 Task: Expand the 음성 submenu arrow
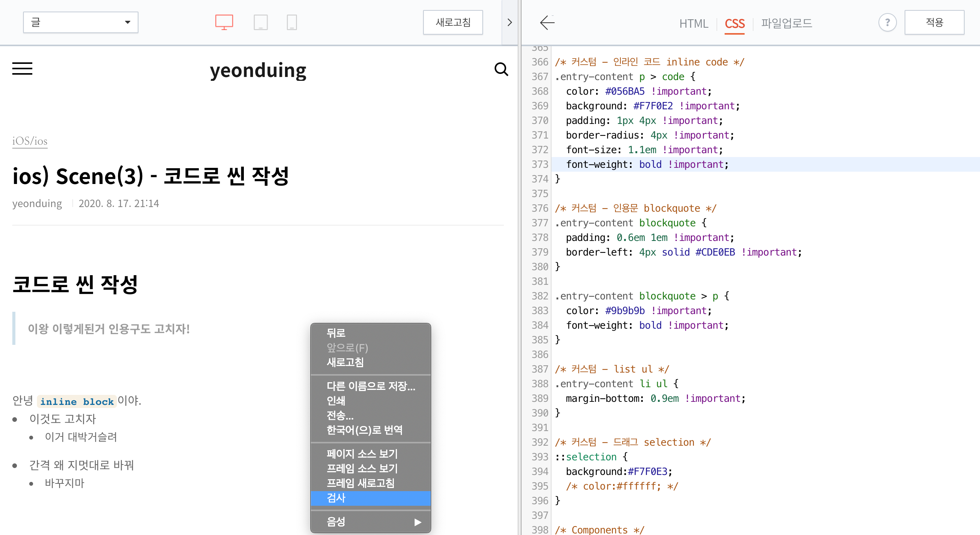[x=418, y=522]
